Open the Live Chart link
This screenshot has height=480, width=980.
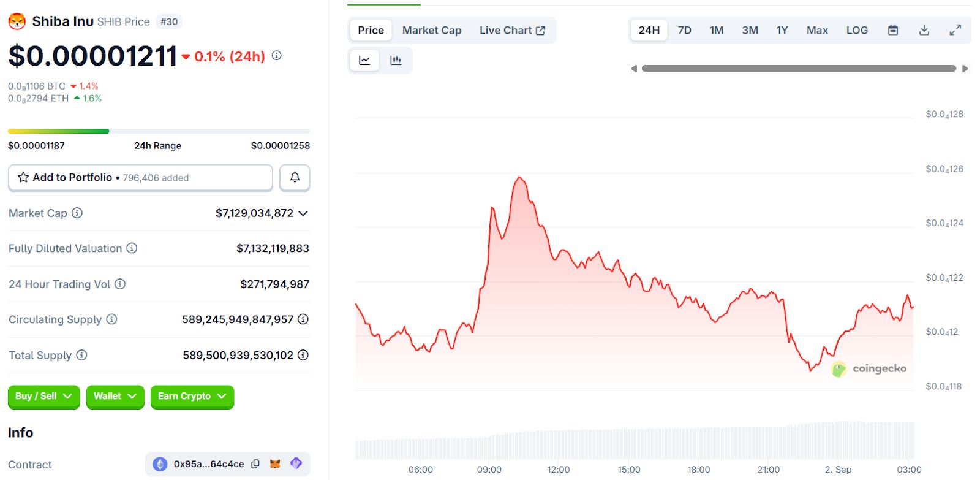click(512, 30)
